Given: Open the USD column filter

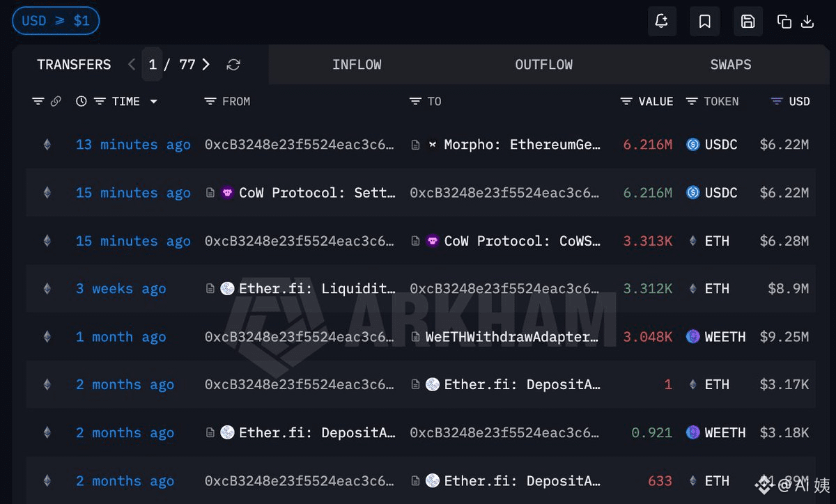Looking at the screenshot, I should 777,102.
